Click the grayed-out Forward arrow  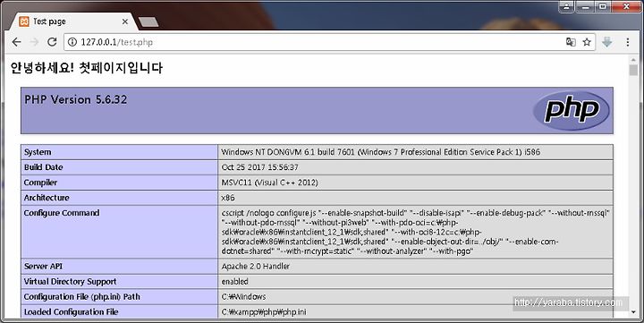point(34,42)
